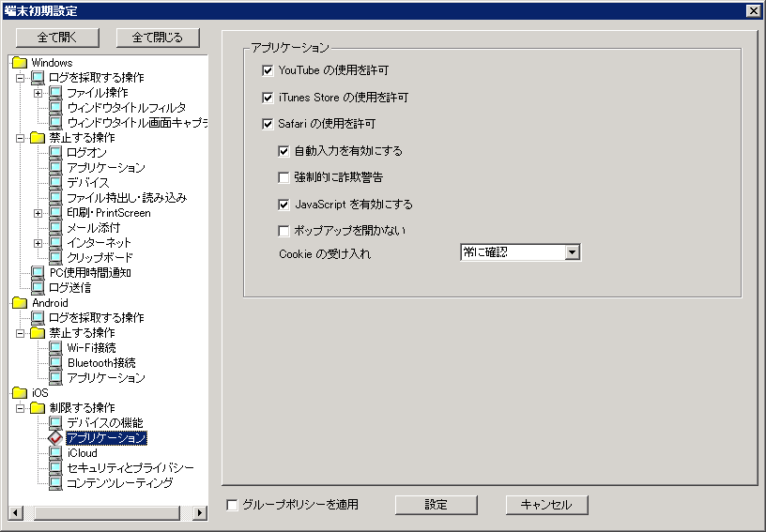Click the monitor icon for Windows アプリケーション
This screenshot has height=532, width=766.
click(x=55, y=168)
